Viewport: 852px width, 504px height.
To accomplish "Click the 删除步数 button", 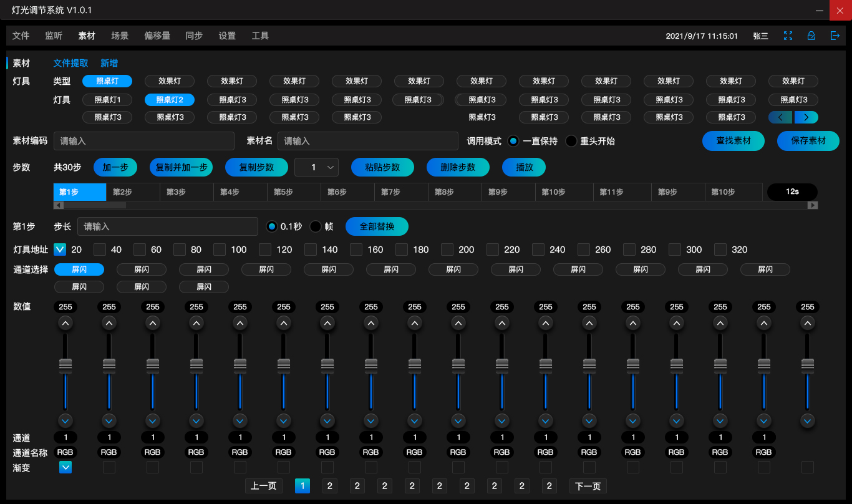I will pyautogui.click(x=458, y=167).
